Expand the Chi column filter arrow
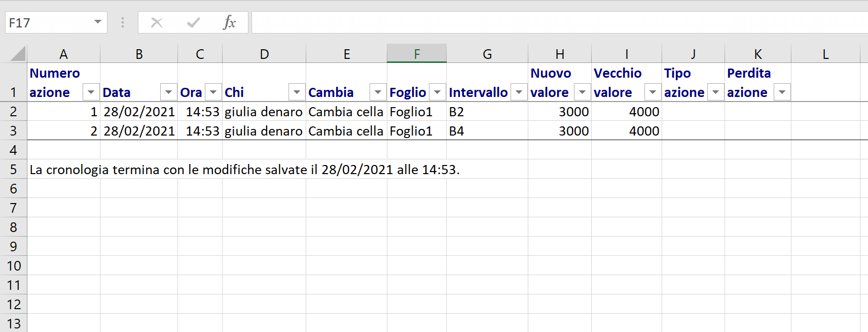 [297, 92]
